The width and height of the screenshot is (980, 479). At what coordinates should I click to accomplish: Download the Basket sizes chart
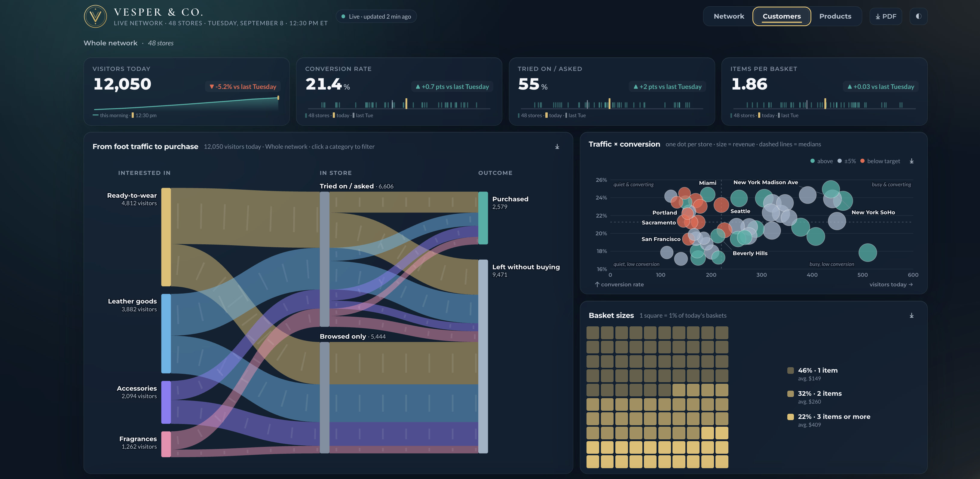point(911,316)
